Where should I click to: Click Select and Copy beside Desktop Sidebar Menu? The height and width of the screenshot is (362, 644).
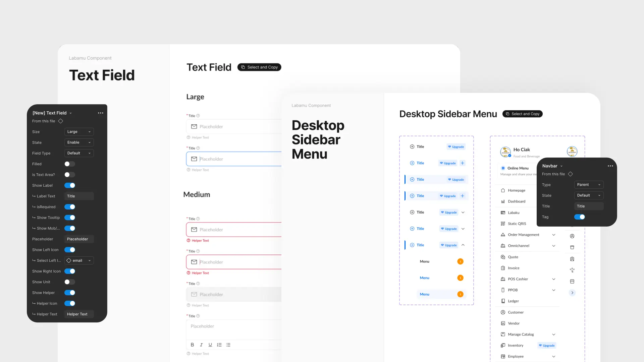click(522, 114)
